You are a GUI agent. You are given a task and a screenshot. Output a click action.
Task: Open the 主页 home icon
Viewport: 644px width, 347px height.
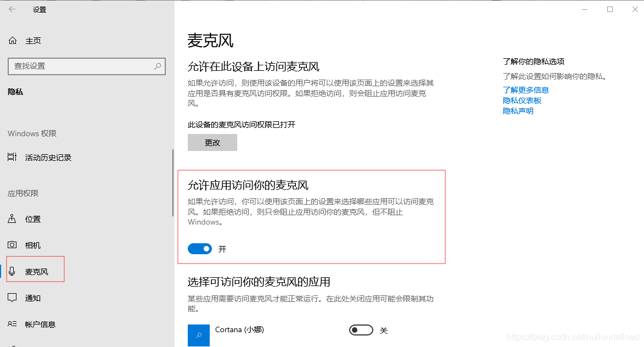click(13, 40)
